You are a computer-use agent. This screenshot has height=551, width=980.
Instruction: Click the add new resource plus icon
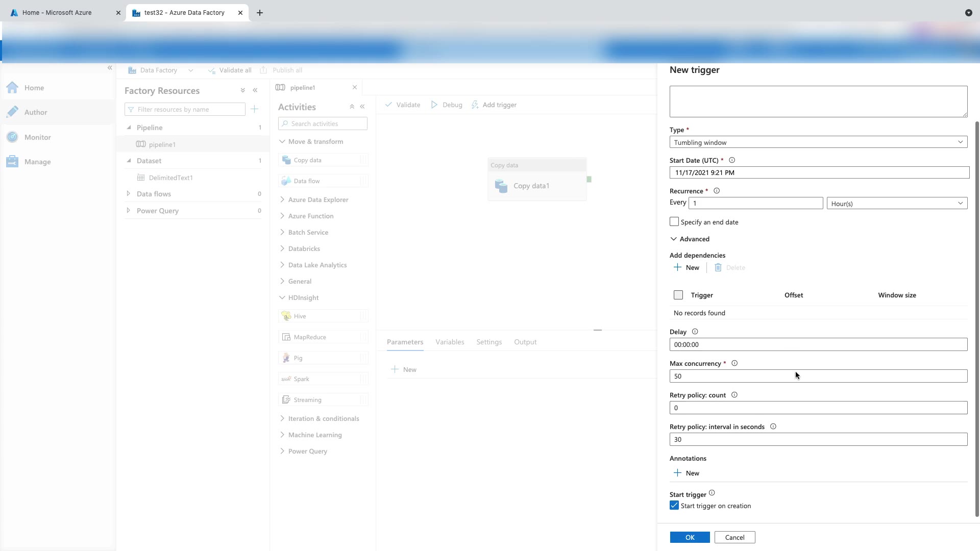coord(255,109)
